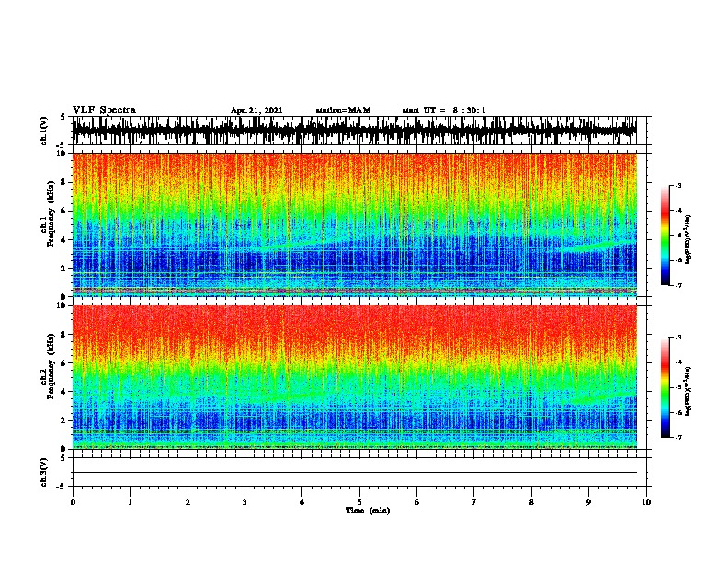Click the ch.2 "Frequency (kHz)" axis label
The height and width of the screenshot is (563, 728).
click(x=51, y=366)
